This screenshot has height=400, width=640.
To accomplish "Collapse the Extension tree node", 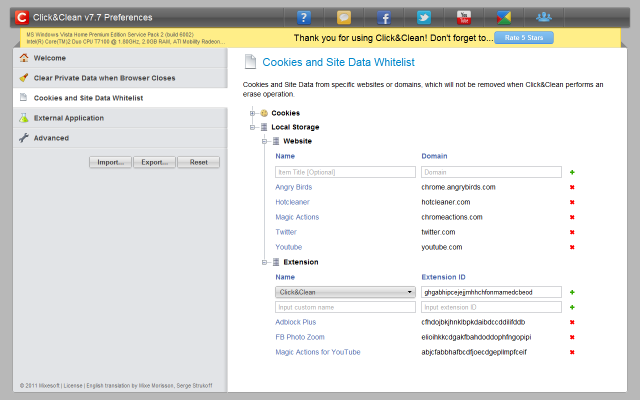I will pos(264,262).
